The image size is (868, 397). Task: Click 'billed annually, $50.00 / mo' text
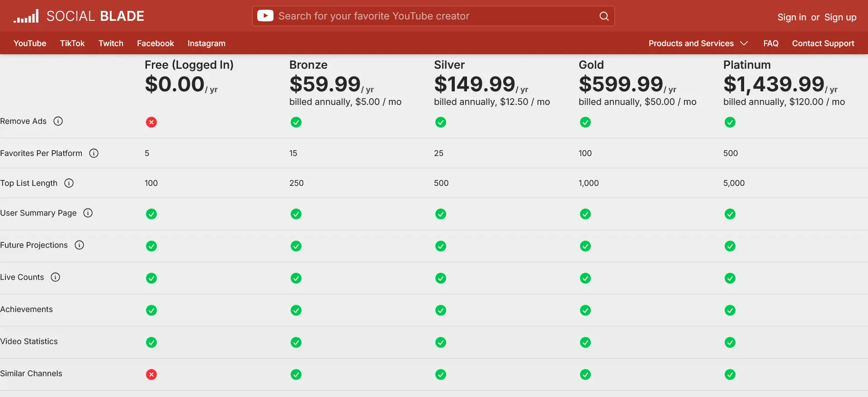coord(637,102)
